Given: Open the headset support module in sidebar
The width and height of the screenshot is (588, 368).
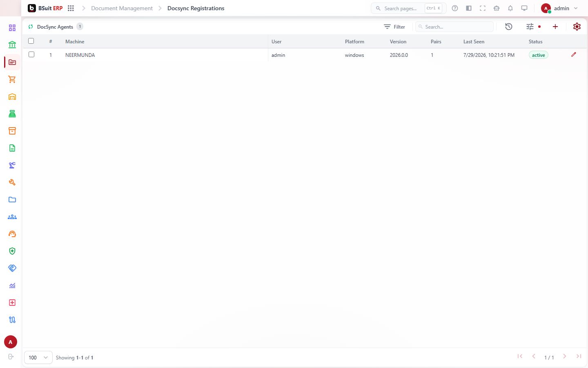Looking at the screenshot, I should (12, 234).
